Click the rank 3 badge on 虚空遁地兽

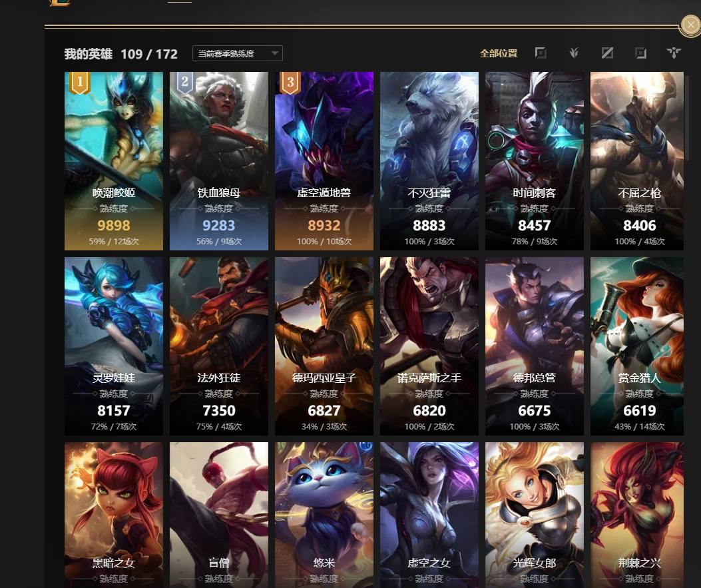290,83
